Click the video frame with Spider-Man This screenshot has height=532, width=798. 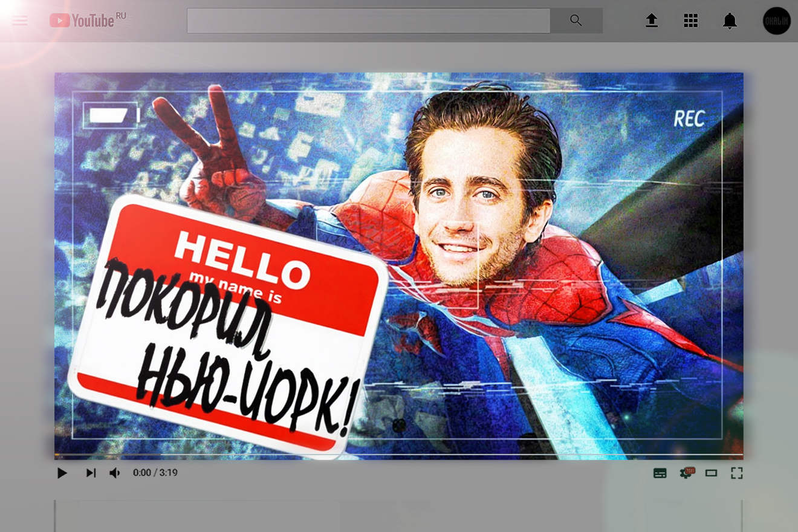coord(399,266)
